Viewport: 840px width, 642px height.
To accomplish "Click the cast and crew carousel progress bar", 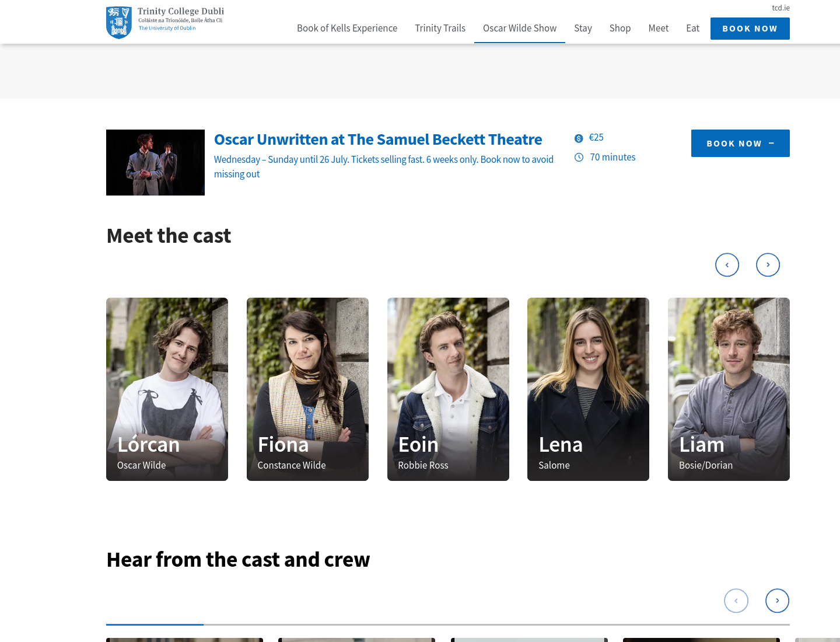I will tap(448, 624).
